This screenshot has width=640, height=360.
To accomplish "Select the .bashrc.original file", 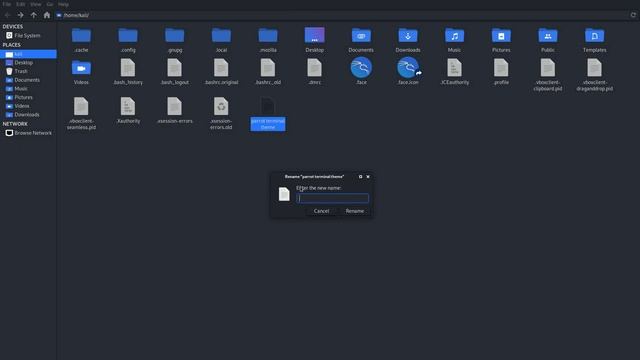I will pos(221,68).
